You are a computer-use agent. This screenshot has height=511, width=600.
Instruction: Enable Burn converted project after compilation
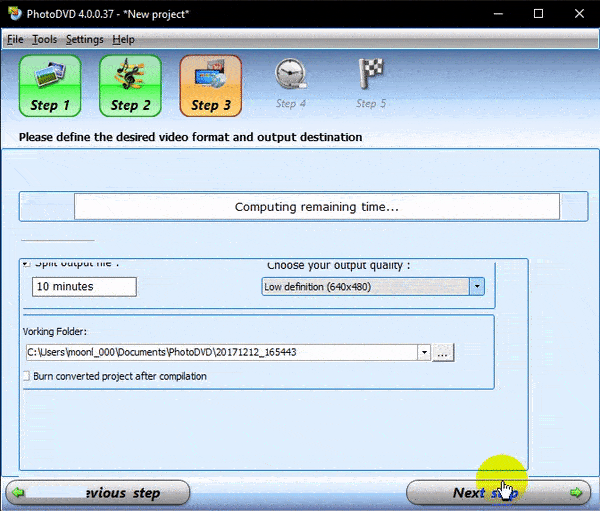tap(26, 376)
